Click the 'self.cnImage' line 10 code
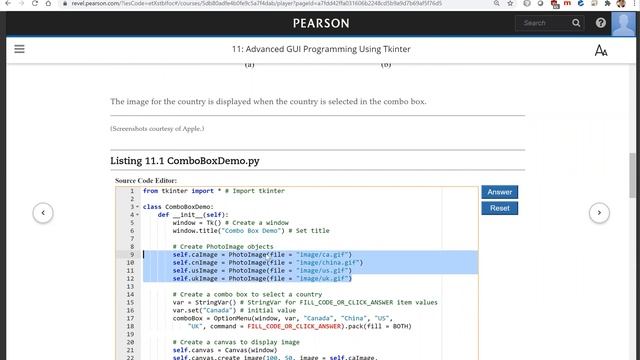The width and height of the screenshot is (640, 360). (268, 262)
